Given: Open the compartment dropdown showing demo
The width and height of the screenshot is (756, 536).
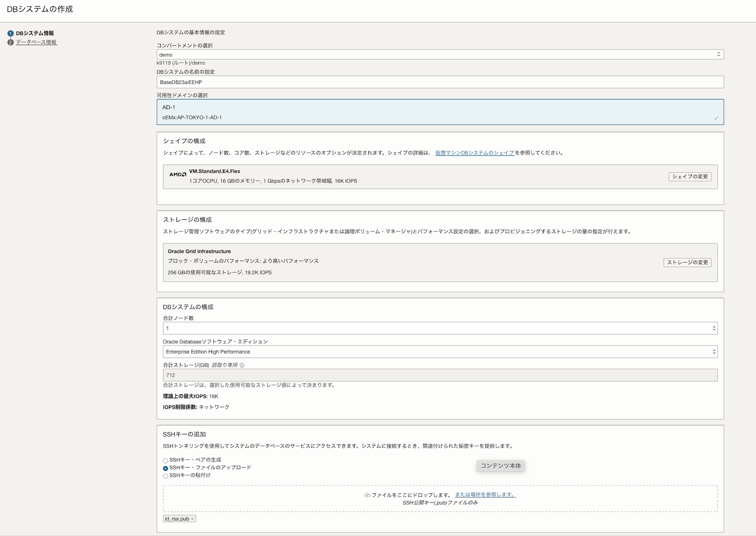Looking at the screenshot, I should pyautogui.click(x=440, y=55).
